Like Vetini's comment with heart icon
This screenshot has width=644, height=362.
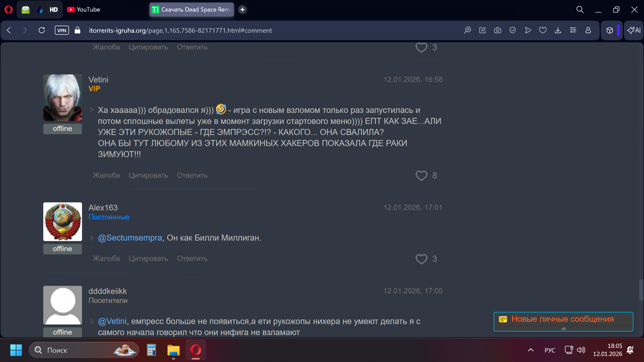421,176
